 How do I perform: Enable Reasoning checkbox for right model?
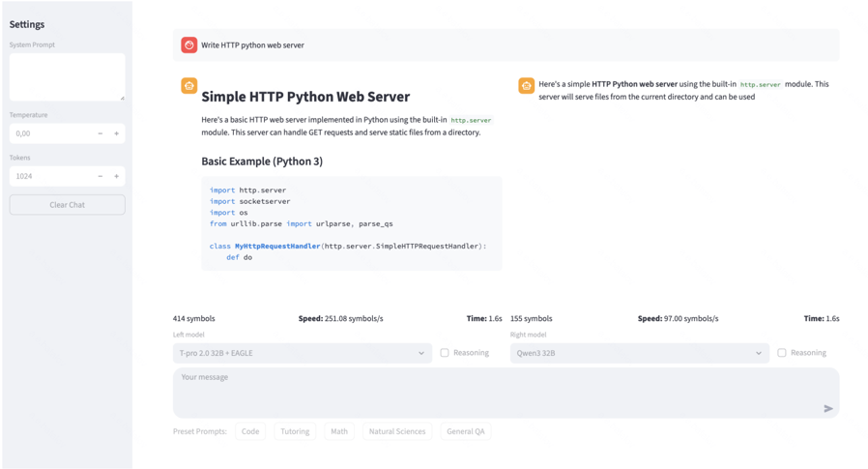[x=782, y=353]
